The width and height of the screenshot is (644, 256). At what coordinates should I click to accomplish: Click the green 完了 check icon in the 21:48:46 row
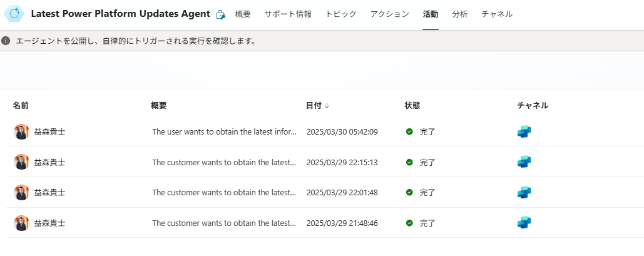409,223
